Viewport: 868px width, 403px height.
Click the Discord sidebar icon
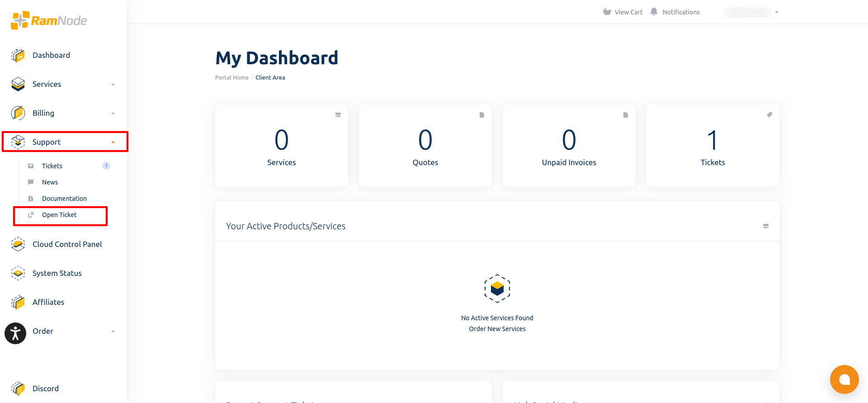pyautogui.click(x=18, y=389)
